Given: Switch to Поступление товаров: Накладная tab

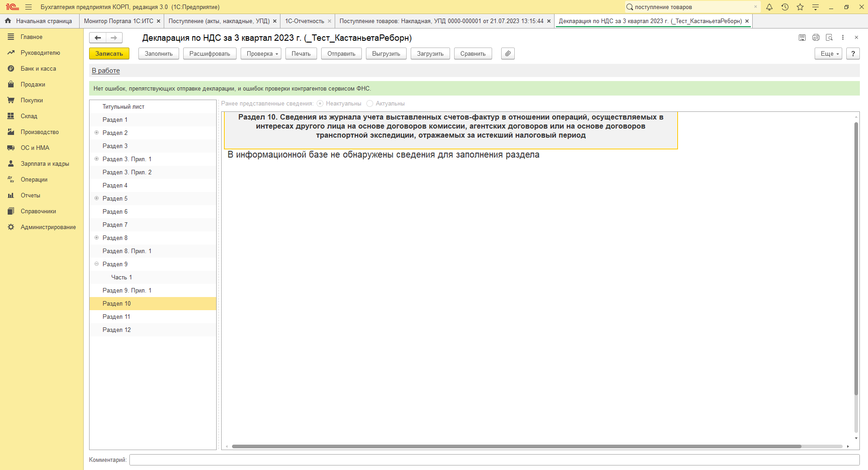Looking at the screenshot, I should click(x=441, y=21).
